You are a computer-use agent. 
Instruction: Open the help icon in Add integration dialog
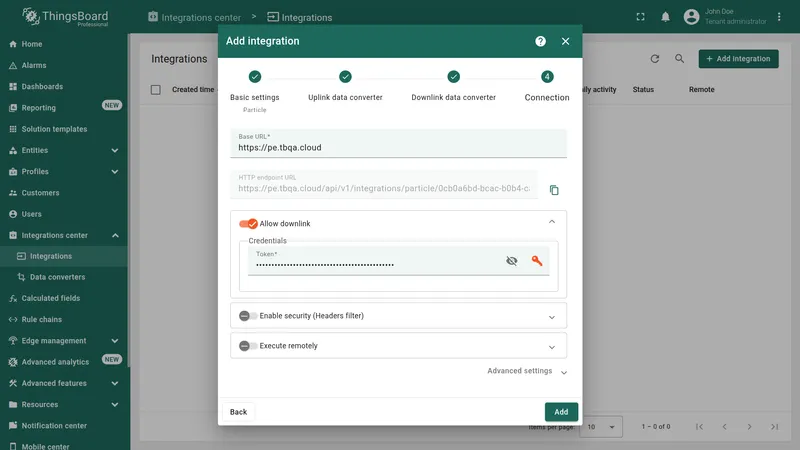[x=540, y=41]
